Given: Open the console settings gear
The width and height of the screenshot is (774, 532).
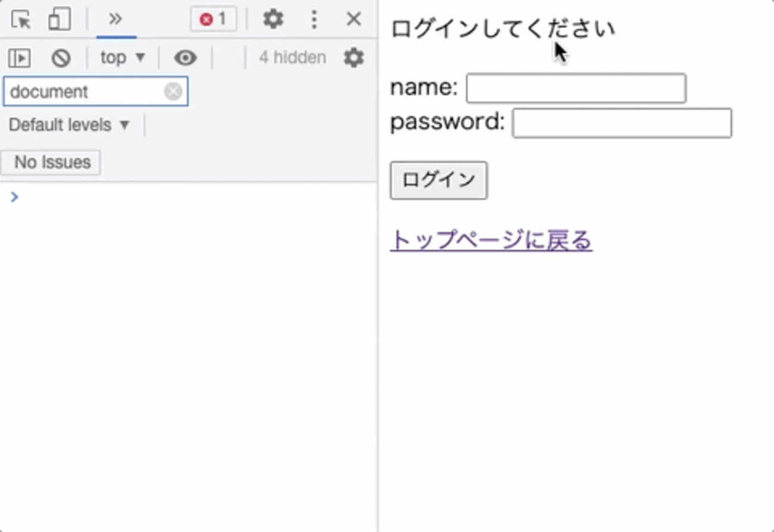Looking at the screenshot, I should coord(354,58).
